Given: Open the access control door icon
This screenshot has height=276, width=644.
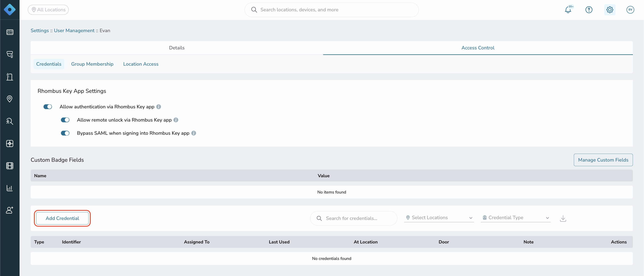Looking at the screenshot, I should click(10, 77).
